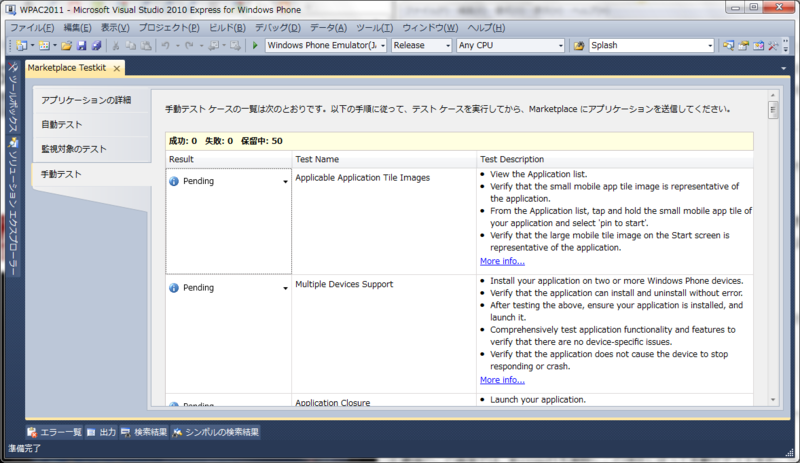The width and height of the screenshot is (800, 463).
Task: Select the 手動テスト tab
Action: tap(91, 174)
